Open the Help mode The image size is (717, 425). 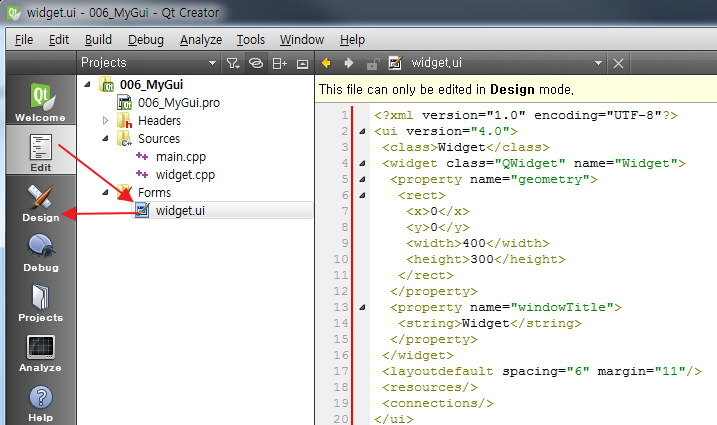[x=41, y=401]
